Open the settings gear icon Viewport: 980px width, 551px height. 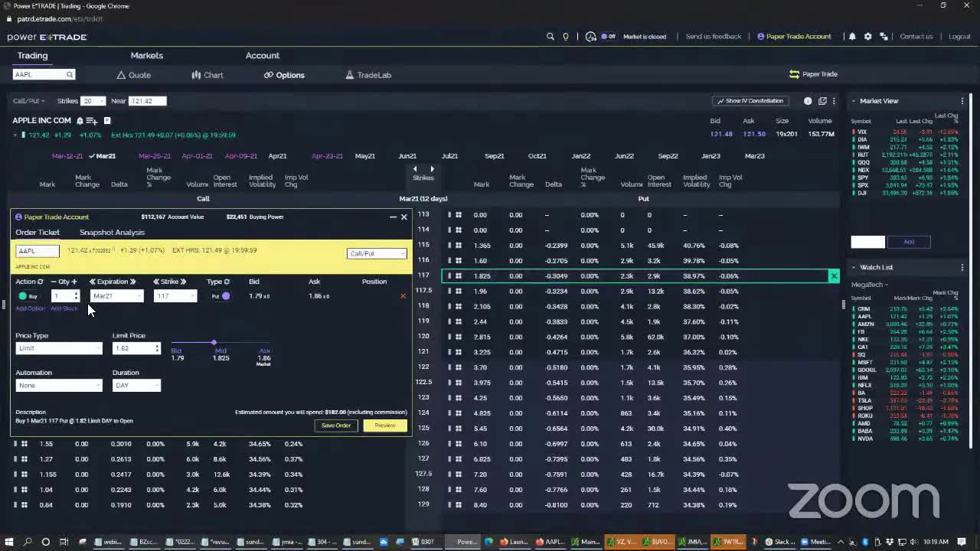[x=867, y=37]
